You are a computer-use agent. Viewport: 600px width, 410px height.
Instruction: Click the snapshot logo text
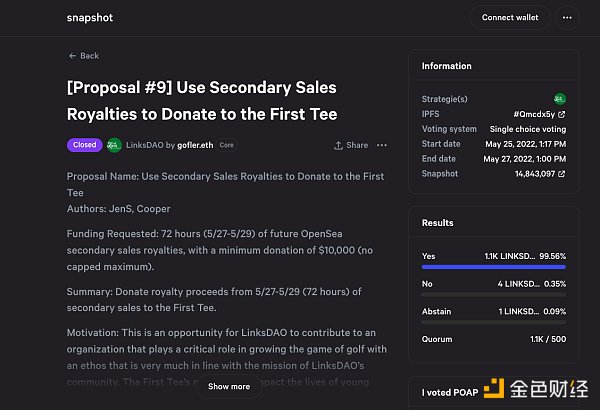(x=89, y=17)
